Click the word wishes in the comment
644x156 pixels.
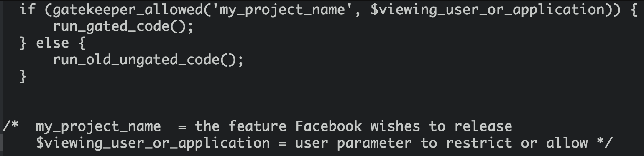click(x=395, y=126)
